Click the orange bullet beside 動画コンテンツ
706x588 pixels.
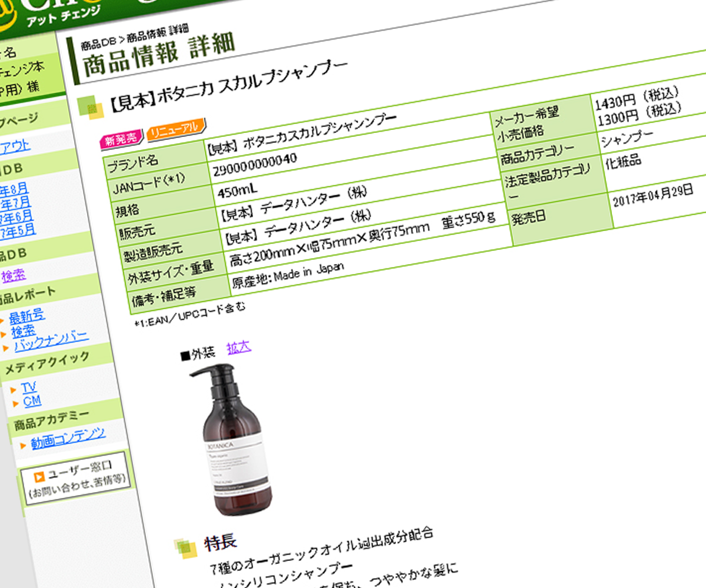click(23, 446)
